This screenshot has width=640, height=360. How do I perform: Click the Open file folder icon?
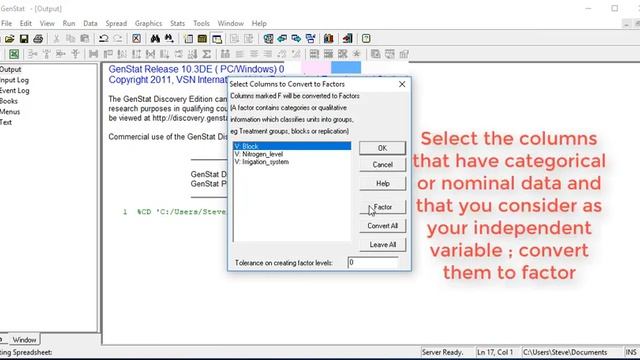pyautogui.click(x=9, y=39)
